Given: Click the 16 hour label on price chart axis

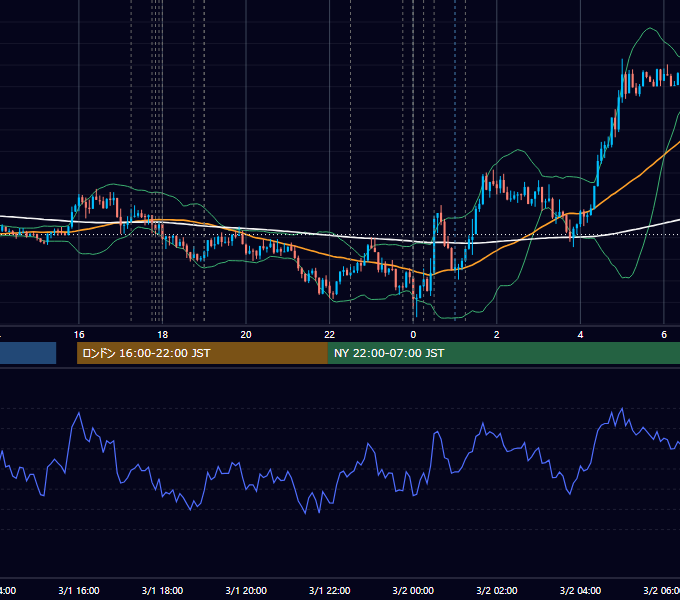Looking at the screenshot, I should [x=79, y=335].
